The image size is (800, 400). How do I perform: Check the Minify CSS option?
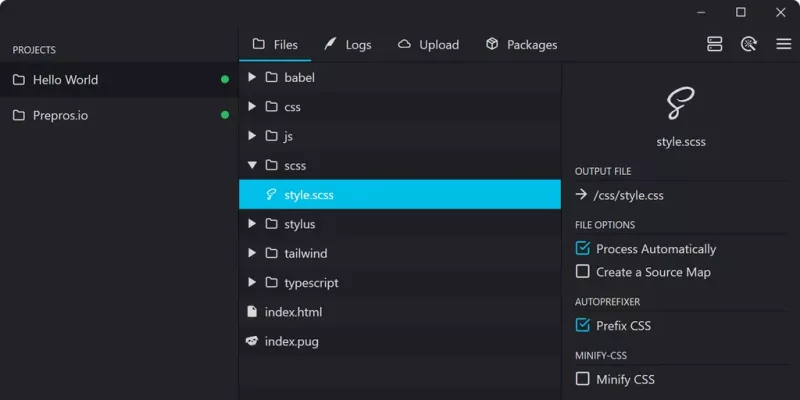(583, 379)
